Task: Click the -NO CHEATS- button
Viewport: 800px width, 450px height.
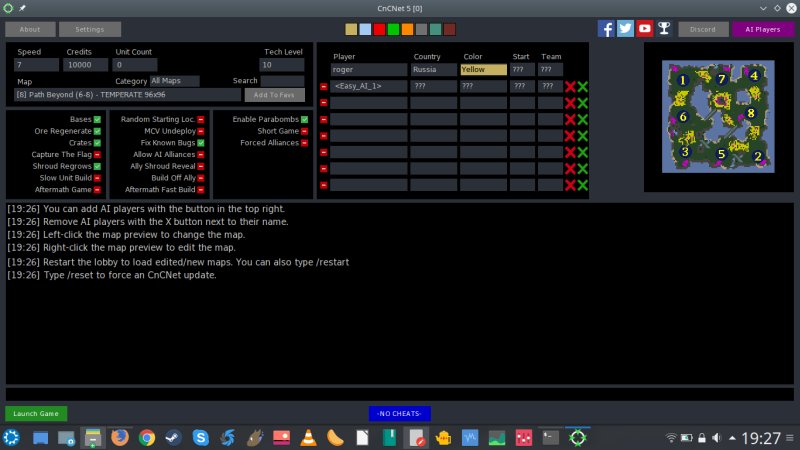Action: pos(399,413)
